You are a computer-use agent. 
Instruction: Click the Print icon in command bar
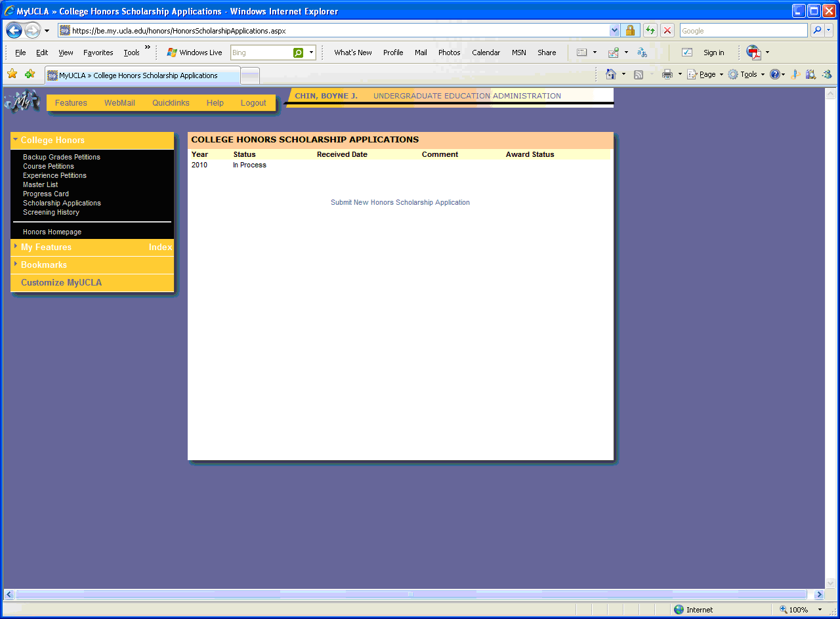[x=667, y=75]
